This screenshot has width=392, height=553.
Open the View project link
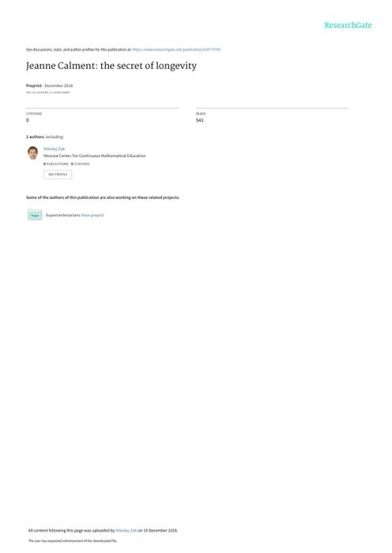pyautogui.click(x=92, y=215)
